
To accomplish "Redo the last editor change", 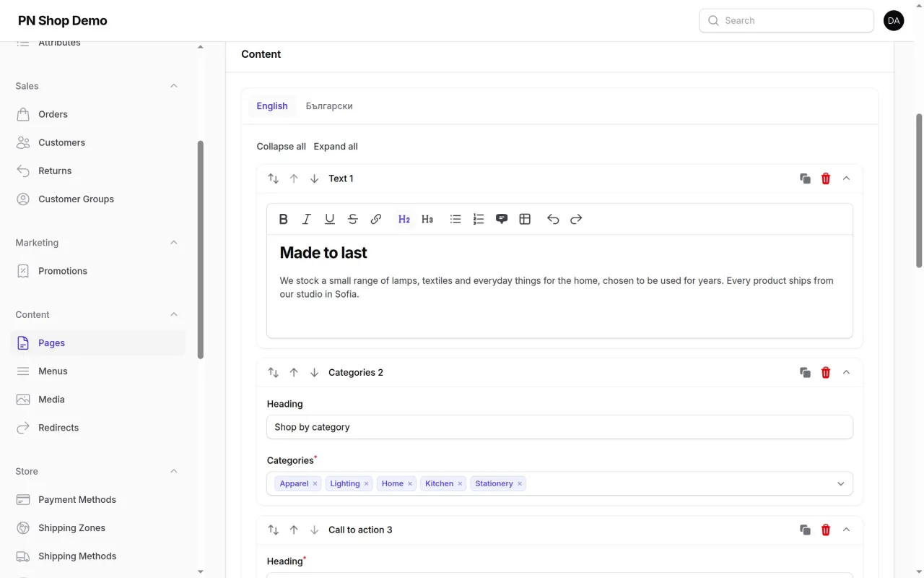I will 576,219.
